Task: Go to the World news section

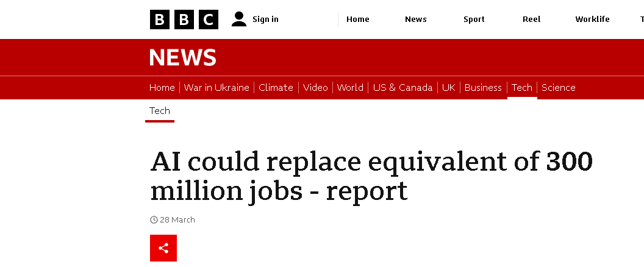Action: [350, 88]
